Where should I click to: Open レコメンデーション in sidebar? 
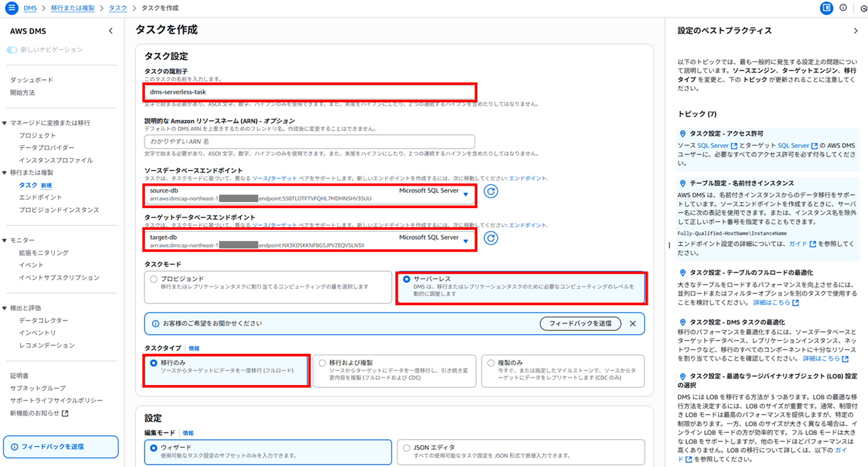[x=47, y=345]
